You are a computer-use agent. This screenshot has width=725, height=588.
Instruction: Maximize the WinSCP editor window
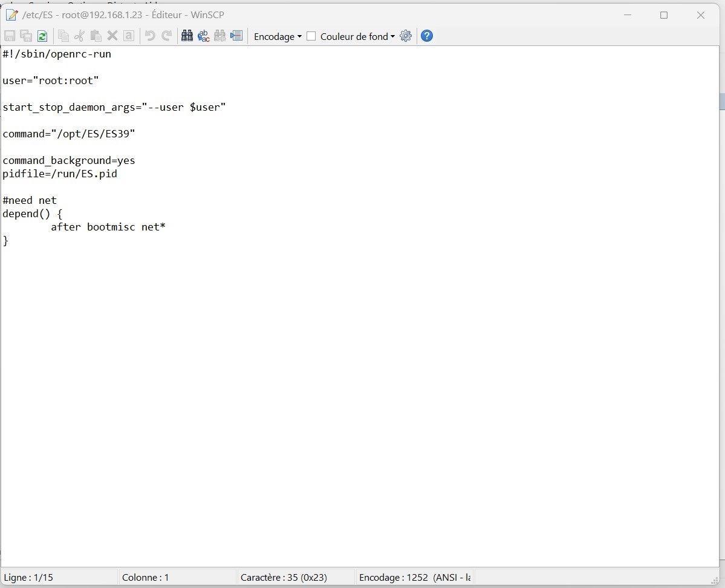click(x=664, y=15)
